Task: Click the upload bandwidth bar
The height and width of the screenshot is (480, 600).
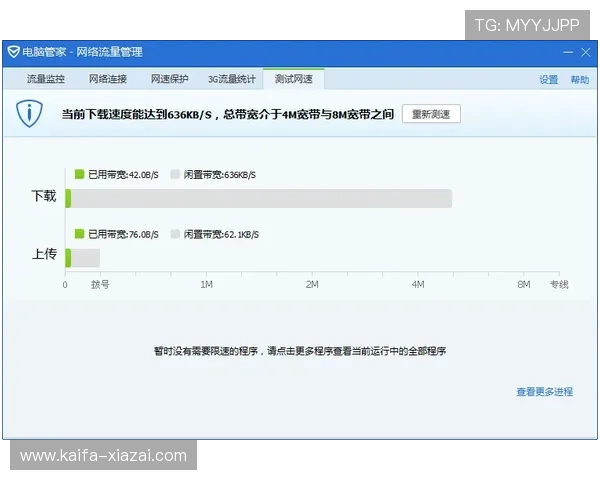Action: [83, 258]
